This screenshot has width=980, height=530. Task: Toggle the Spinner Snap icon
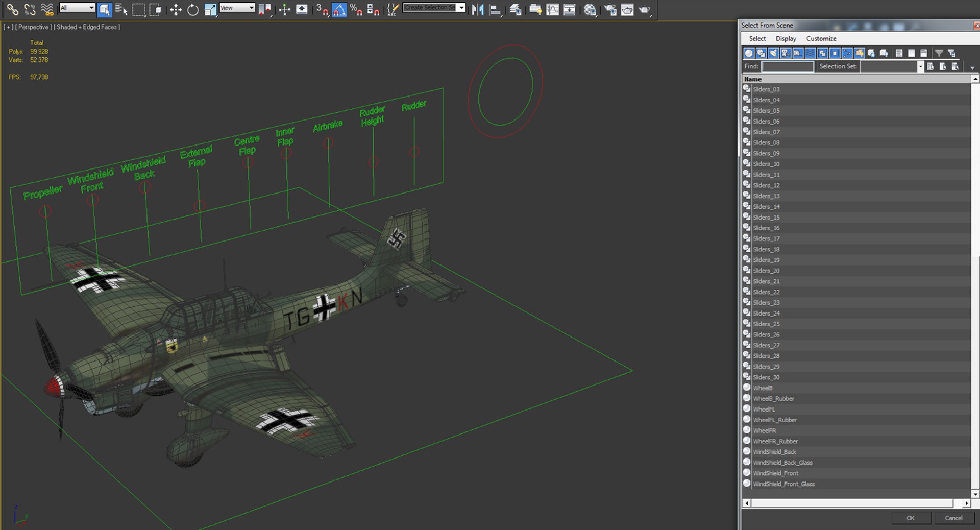point(373,9)
